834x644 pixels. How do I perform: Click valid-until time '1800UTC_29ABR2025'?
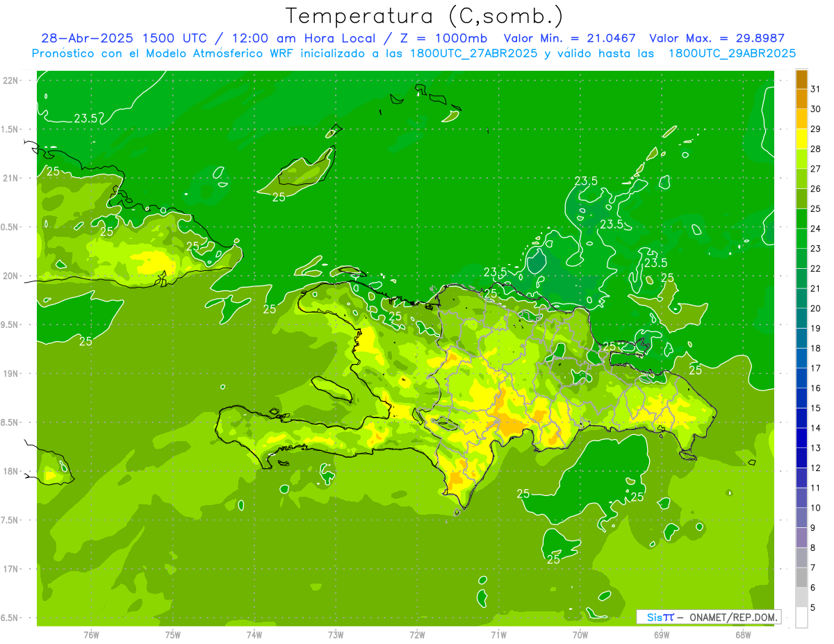[732, 53]
